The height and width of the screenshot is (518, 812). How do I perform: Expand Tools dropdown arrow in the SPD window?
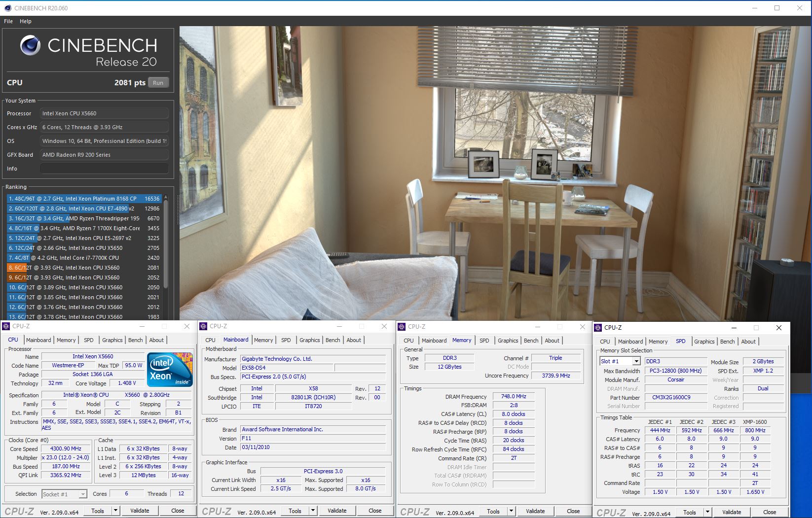pyautogui.click(x=707, y=512)
